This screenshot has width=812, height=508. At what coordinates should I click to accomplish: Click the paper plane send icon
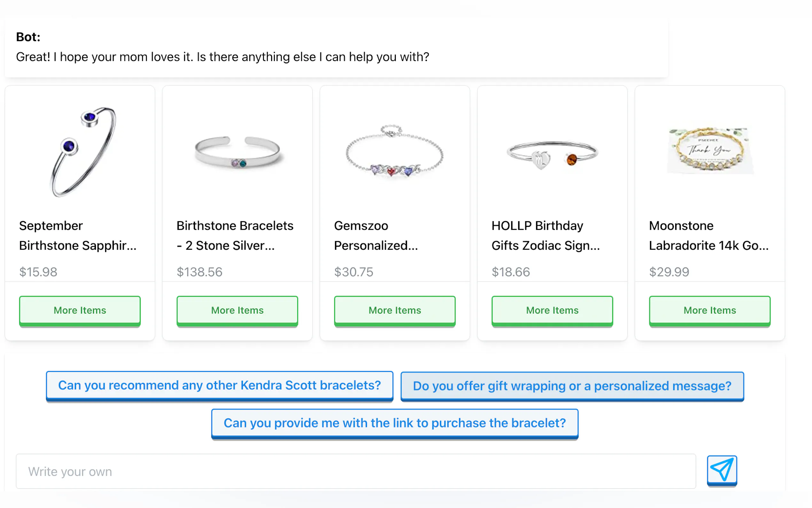(722, 470)
